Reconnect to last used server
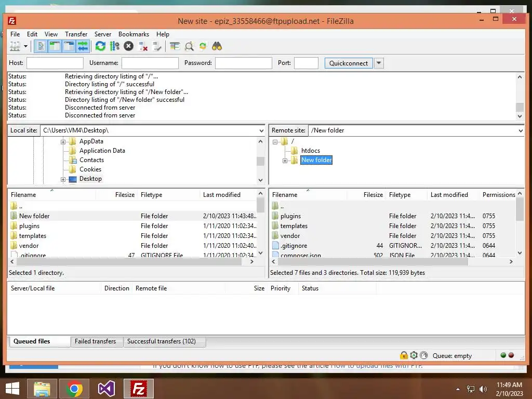 [x=157, y=46]
